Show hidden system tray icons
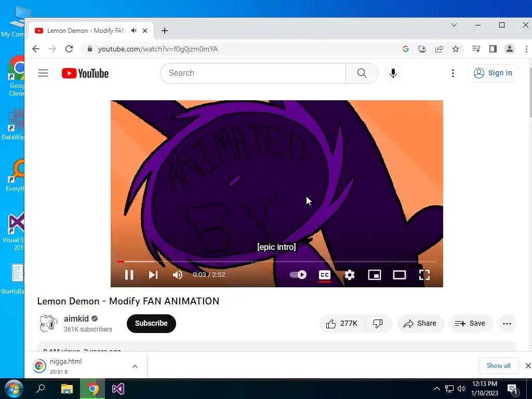Viewport: 532px width, 399px height. [436, 389]
